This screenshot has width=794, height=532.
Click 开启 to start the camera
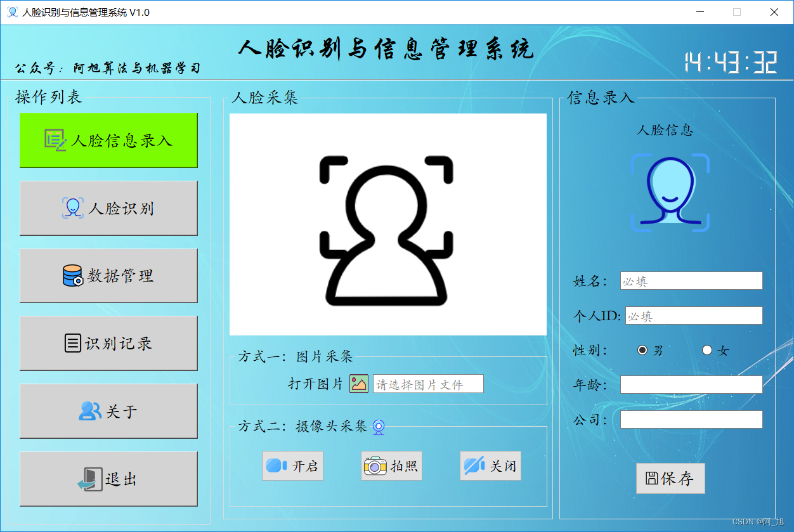(x=292, y=465)
